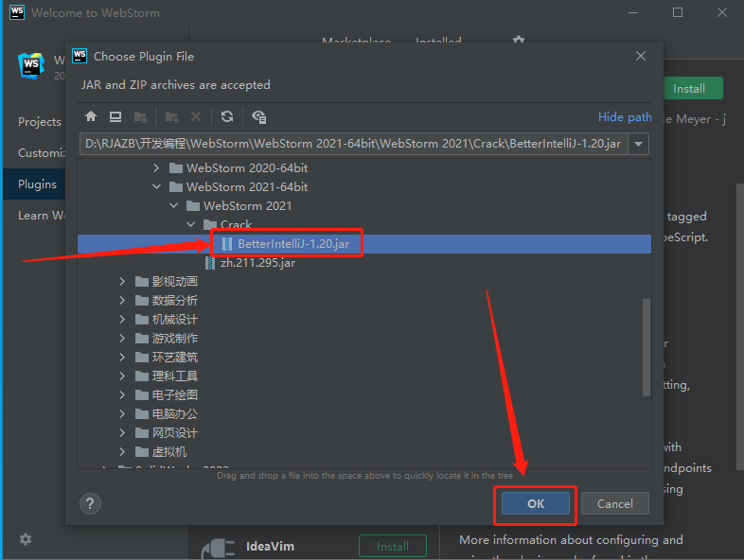
Task: Go to the home directory icon
Action: [91, 116]
